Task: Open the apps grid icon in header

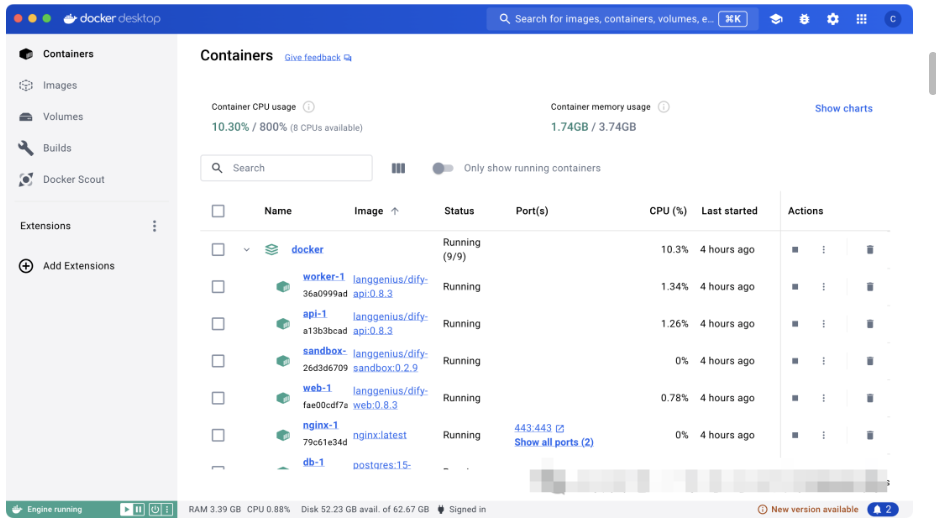Action: [861, 19]
